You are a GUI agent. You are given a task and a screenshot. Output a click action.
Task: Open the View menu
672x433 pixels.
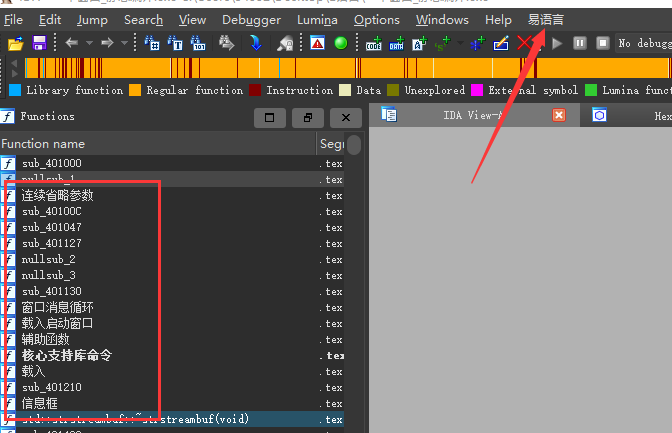(192, 20)
